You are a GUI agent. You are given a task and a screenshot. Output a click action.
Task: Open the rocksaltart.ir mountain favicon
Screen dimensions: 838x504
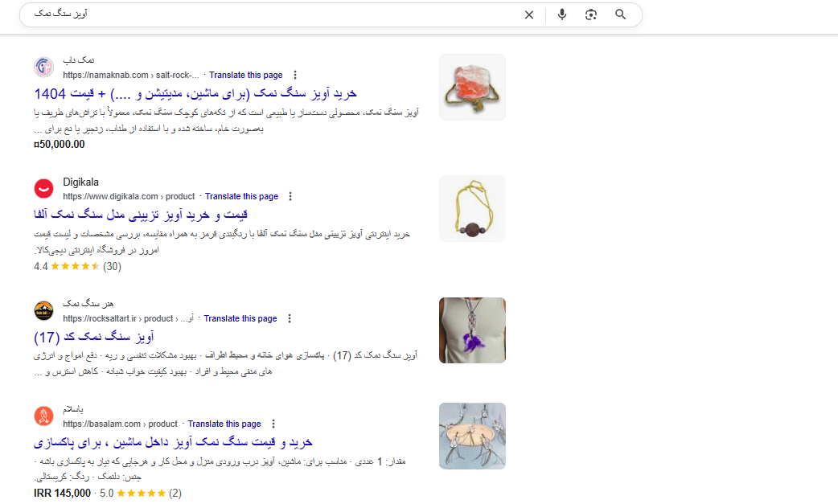43,311
